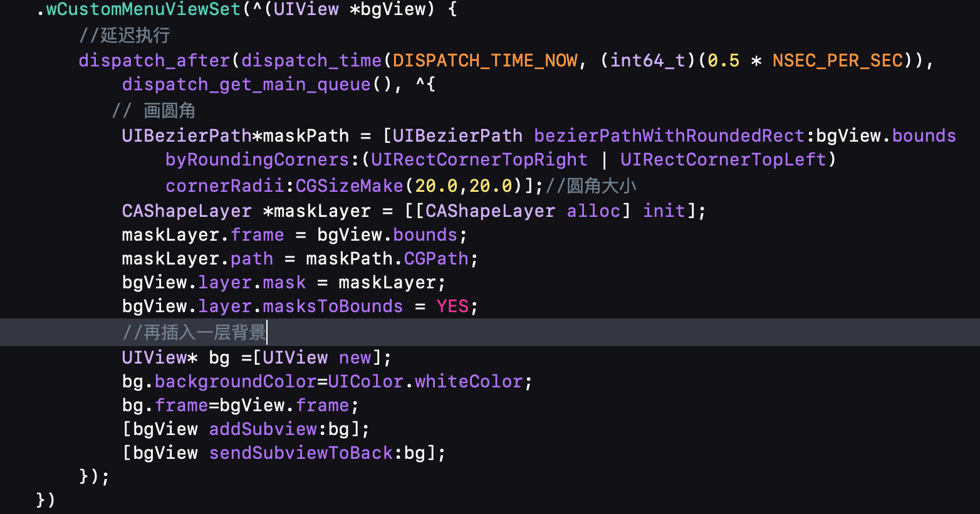Click bgView.layer.mask assignment line
The height and width of the screenshot is (514, 980).
pos(284,283)
